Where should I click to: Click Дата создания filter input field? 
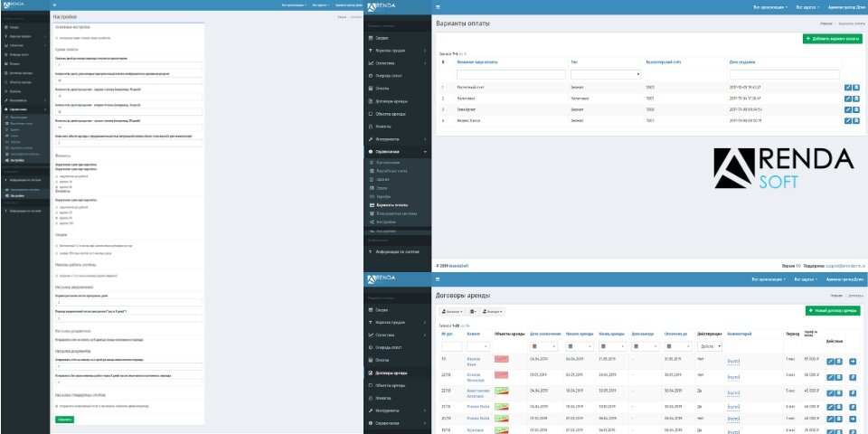(785, 74)
